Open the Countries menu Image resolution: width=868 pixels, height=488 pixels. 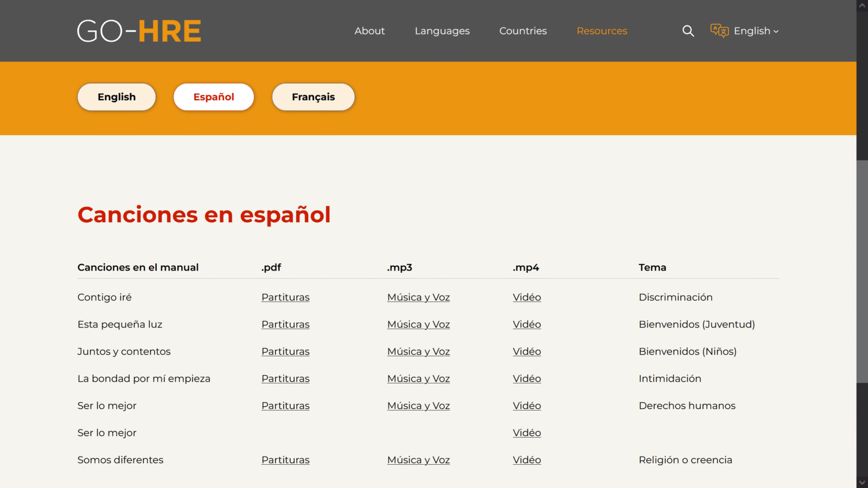pos(523,31)
